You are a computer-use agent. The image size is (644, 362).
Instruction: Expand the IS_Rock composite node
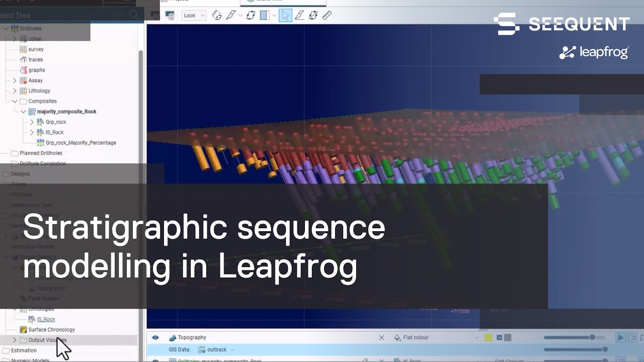(x=32, y=132)
